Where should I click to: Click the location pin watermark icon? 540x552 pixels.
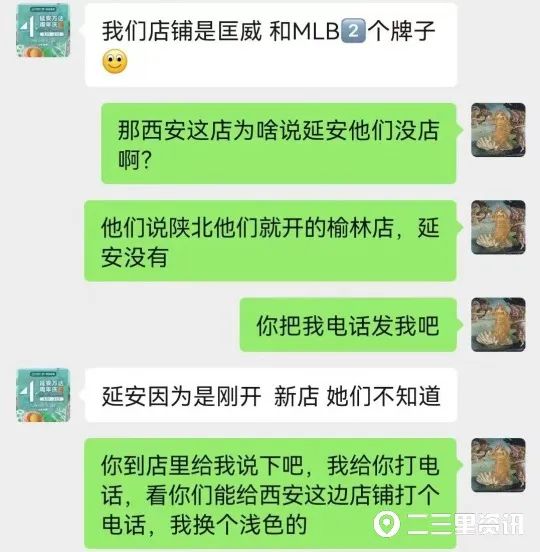pyautogui.click(x=387, y=524)
